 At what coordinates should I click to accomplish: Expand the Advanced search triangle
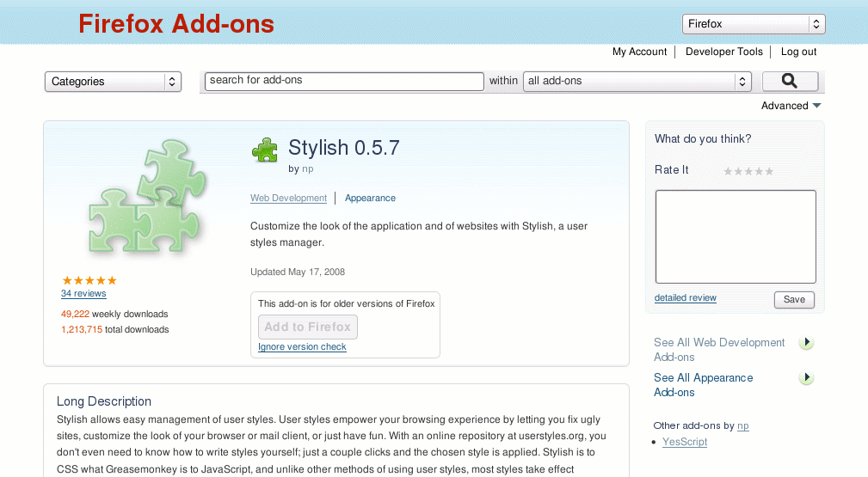coord(816,106)
